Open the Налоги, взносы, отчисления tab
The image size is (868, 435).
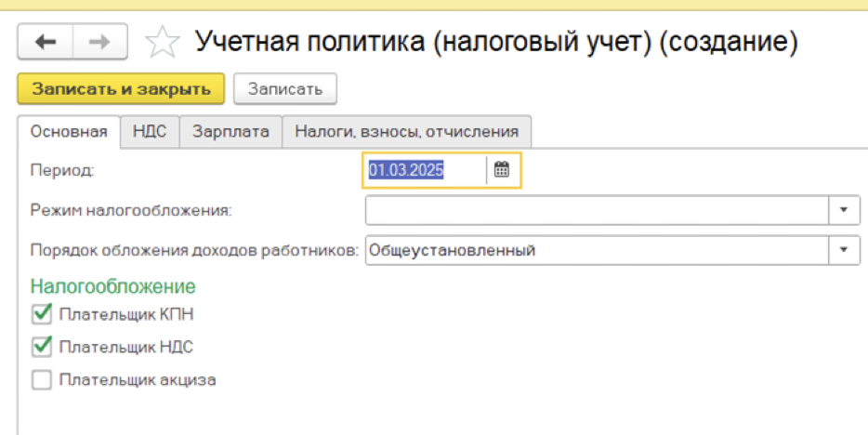[407, 132]
